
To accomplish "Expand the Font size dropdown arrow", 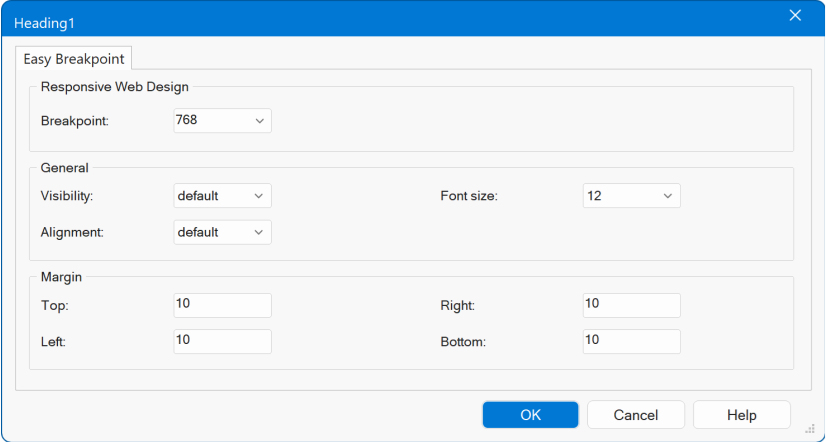I will tap(667, 196).
